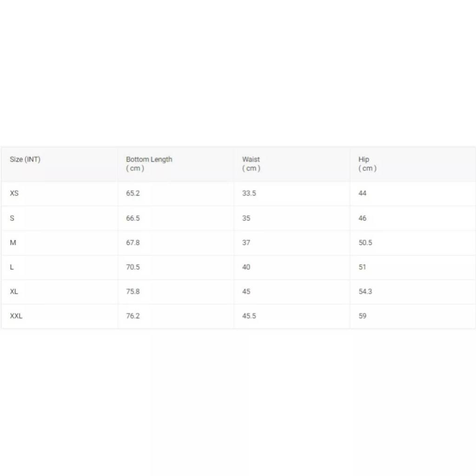This screenshot has height=476, width=476.
Task: Click the 59 hip value
Action: [363, 316]
